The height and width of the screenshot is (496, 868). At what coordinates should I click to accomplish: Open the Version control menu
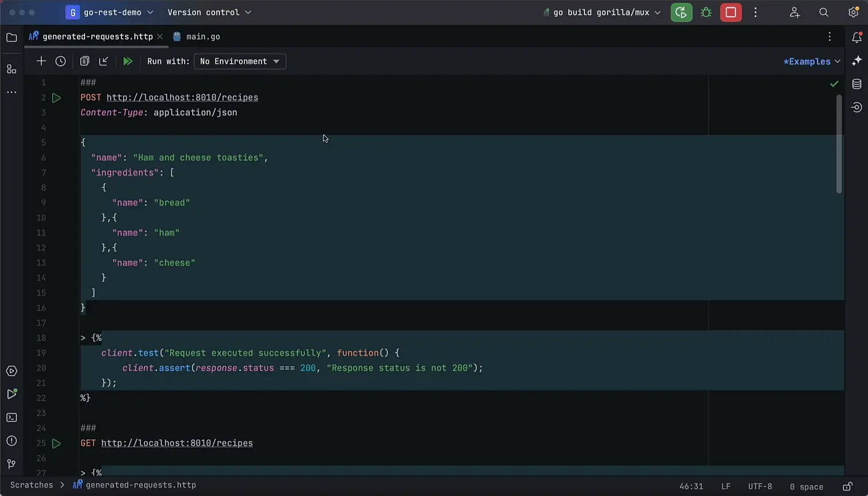click(209, 13)
